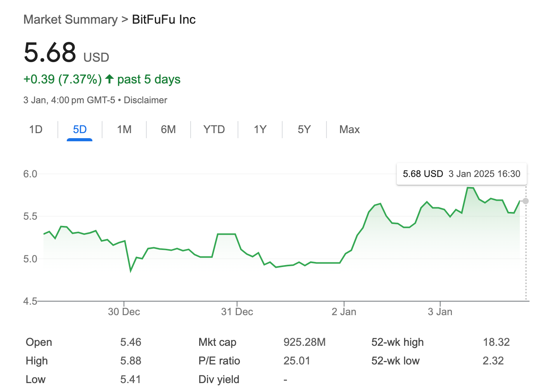
Task: Click the 52-wk low value 2.32
Action: click(x=493, y=361)
